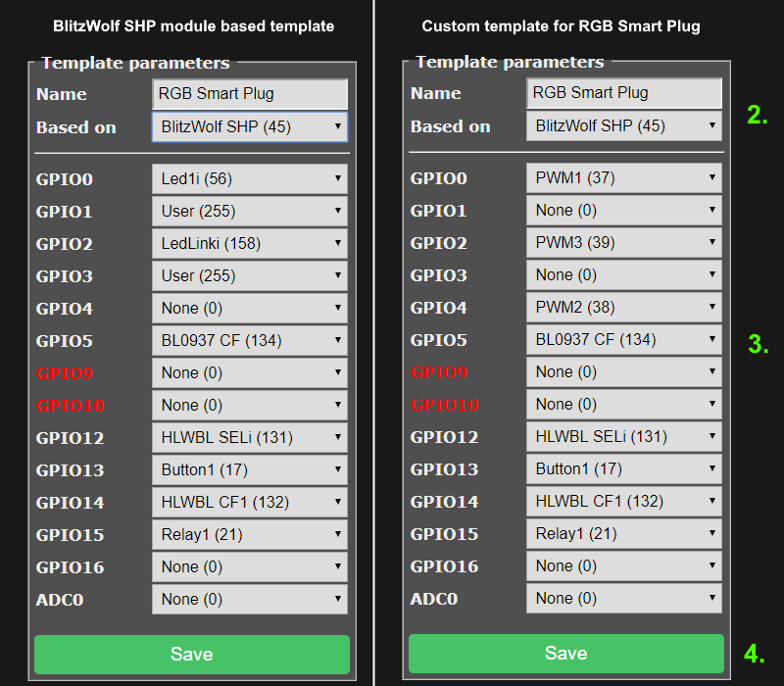The height and width of the screenshot is (686, 784).
Task: Open the GPIO14 HLWBL CF1 dropdown on the left
Action: (x=250, y=502)
